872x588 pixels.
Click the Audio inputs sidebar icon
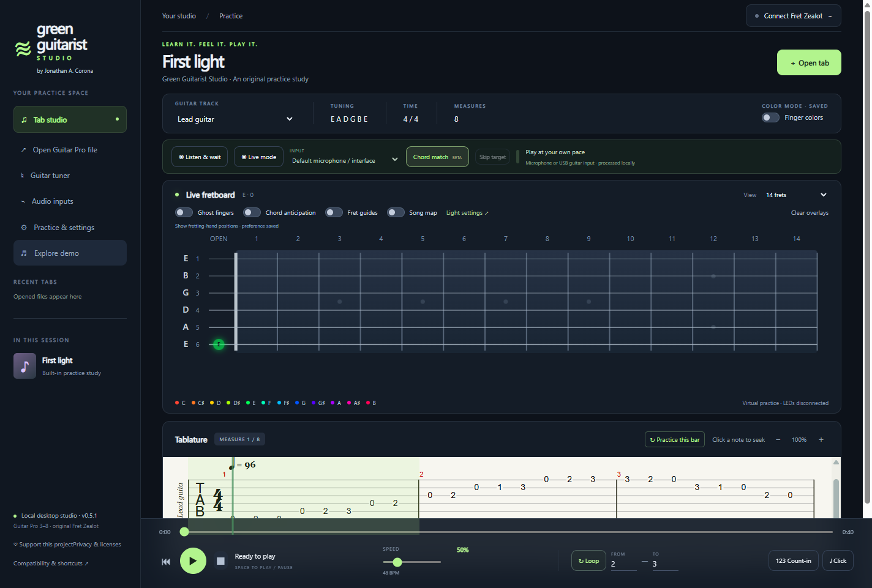23,201
